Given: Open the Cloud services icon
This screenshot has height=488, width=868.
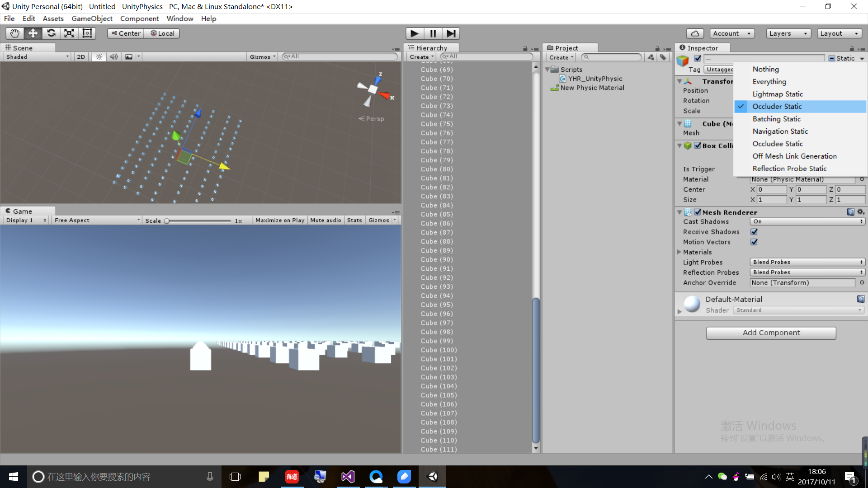Looking at the screenshot, I should [695, 33].
